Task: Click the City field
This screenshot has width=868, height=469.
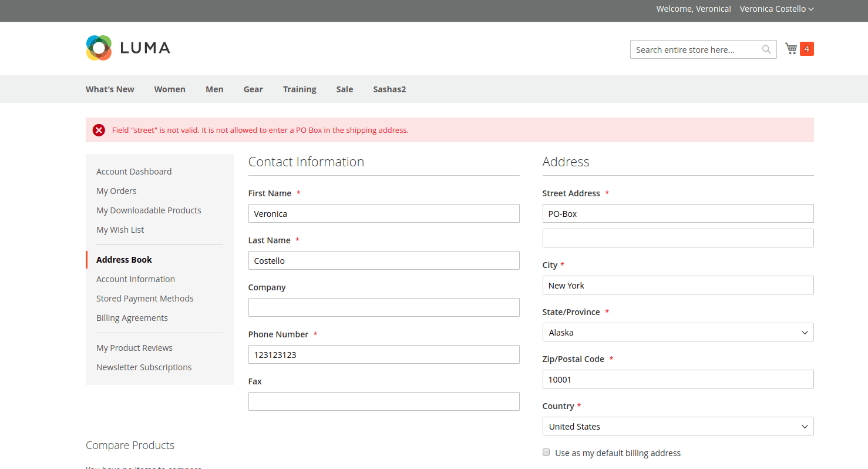Action: coord(678,285)
